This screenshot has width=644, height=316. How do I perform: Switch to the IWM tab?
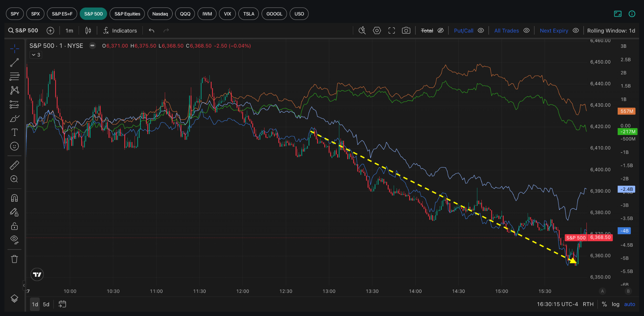click(x=207, y=14)
